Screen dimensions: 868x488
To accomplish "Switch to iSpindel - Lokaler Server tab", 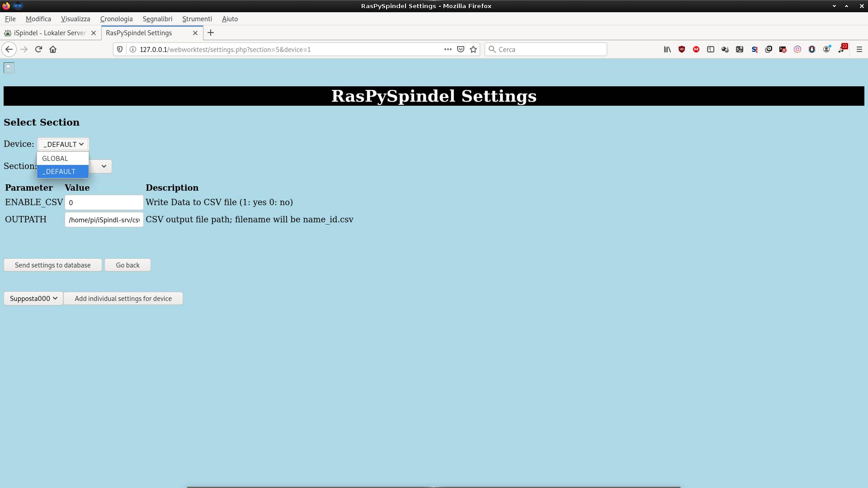I will tap(49, 33).
